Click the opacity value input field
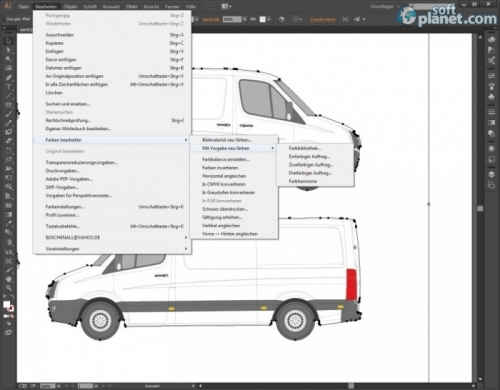This screenshot has width=500, height=390. (x=232, y=19)
